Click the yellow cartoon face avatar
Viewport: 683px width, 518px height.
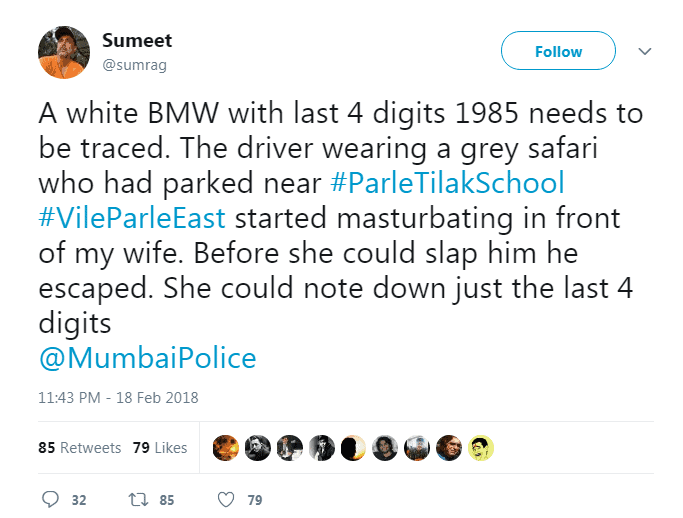pos(481,448)
